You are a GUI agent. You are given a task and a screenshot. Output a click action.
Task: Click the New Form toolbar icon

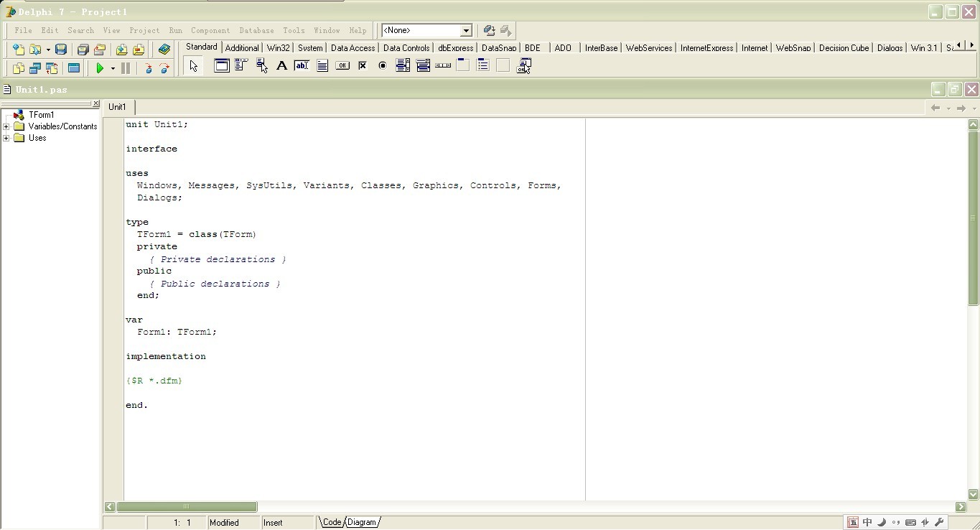pyautogui.click(x=73, y=68)
